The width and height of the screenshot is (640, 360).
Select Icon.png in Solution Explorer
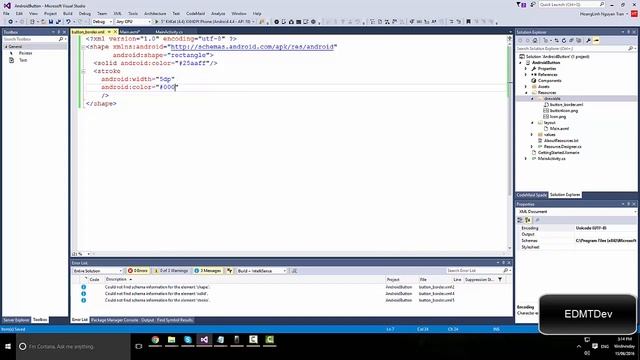tap(558, 117)
